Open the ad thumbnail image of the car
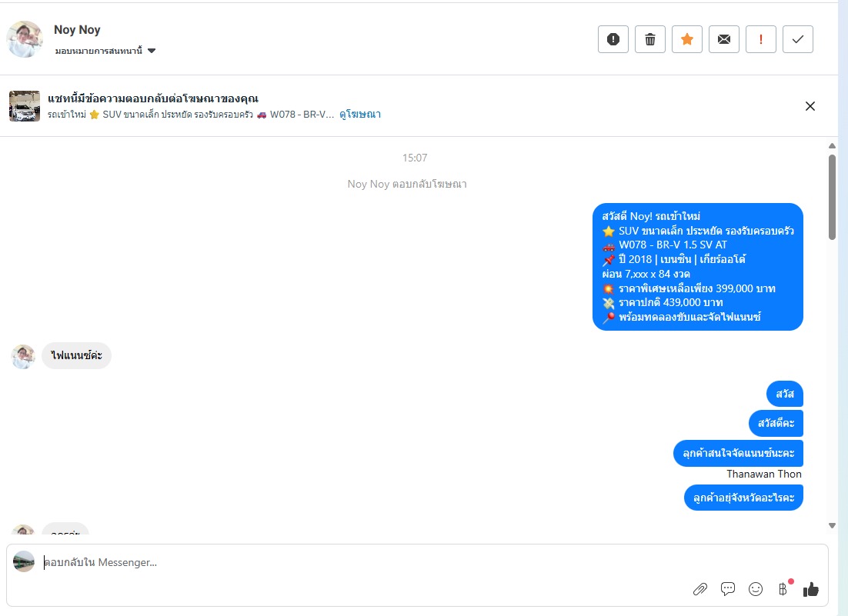848x616 pixels. click(x=25, y=106)
